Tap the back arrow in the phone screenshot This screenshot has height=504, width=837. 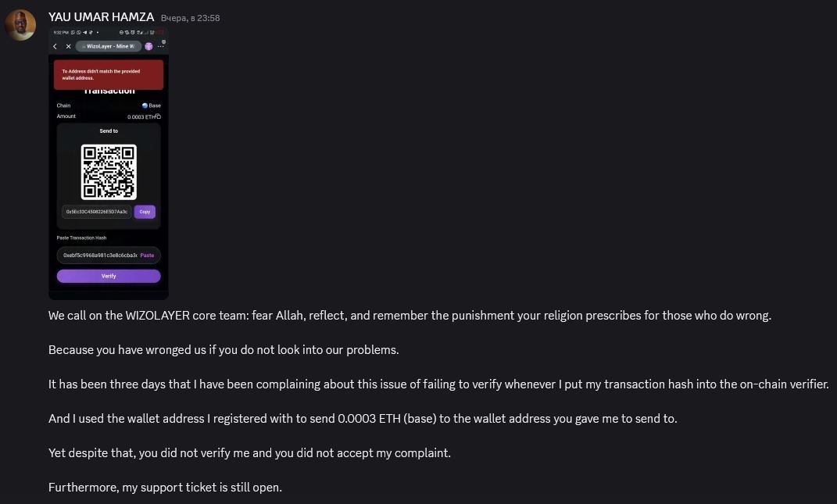[x=55, y=47]
